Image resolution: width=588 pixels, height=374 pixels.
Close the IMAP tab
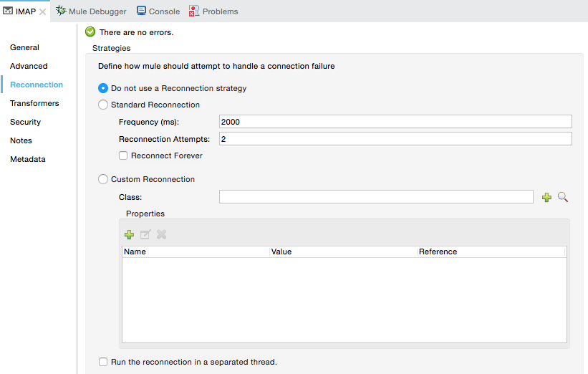pos(43,11)
